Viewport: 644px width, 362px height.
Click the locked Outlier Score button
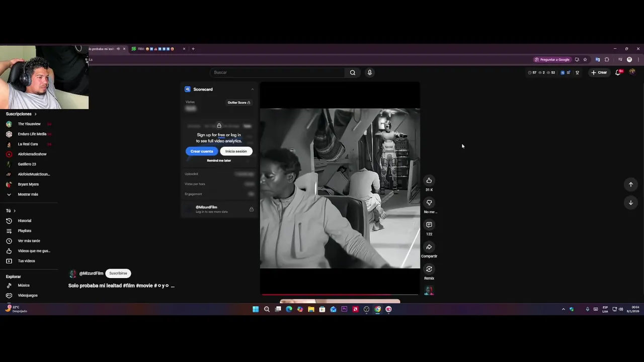tap(239, 103)
